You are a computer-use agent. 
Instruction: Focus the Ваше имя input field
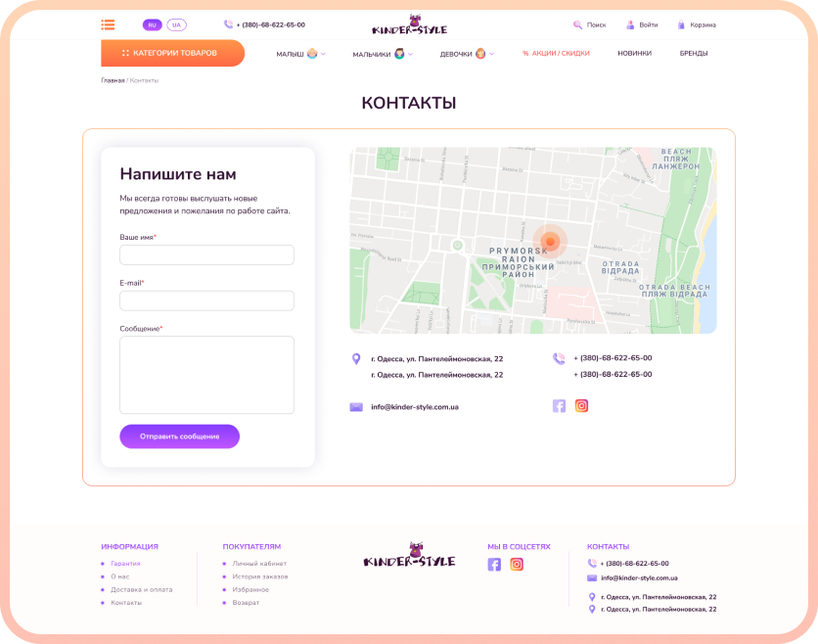[x=206, y=254]
